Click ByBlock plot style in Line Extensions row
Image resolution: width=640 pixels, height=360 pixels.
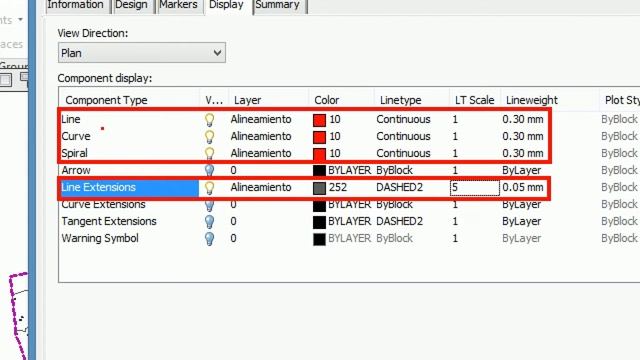619,187
